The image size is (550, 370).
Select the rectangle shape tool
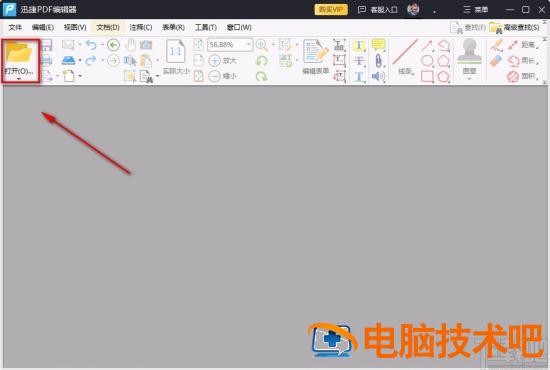427,76
